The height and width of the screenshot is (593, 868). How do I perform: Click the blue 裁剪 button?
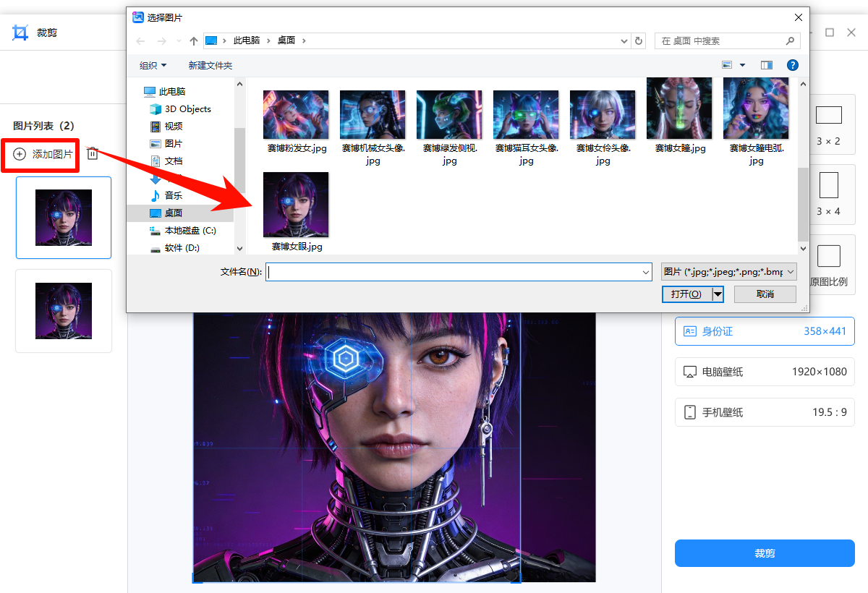(x=765, y=553)
